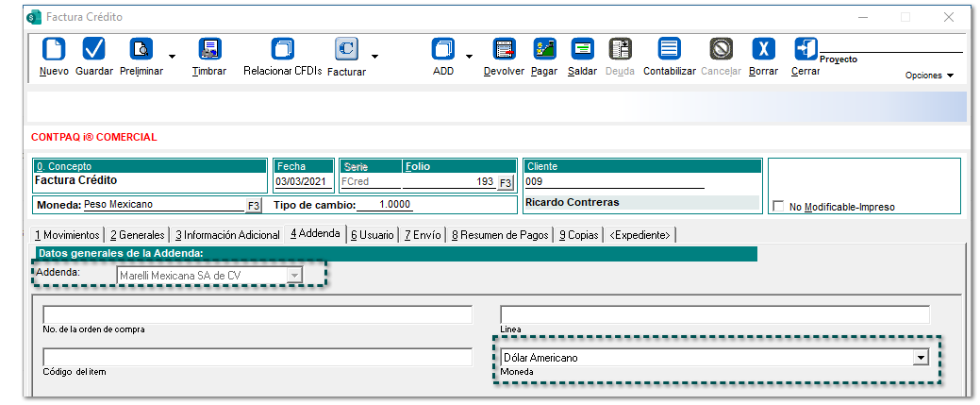The image size is (980, 405).
Task: Click the Contabilizar icon
Action: coord(670,49)
